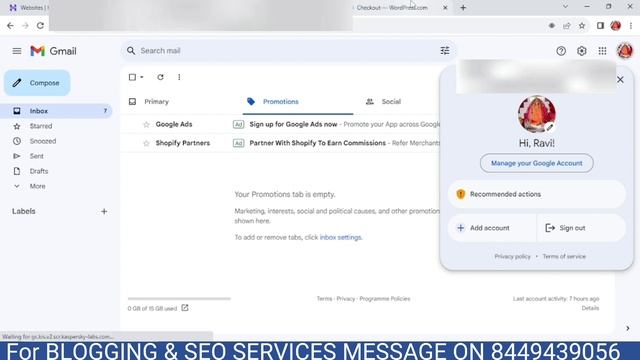Click the inbox settings link
640x360 pixels.
click(340, 238)
